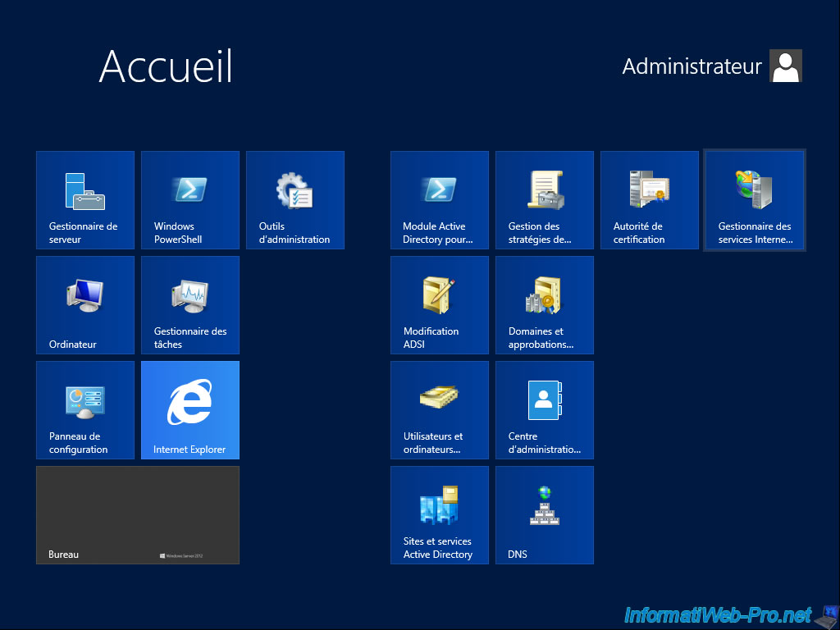
Task: Open Outils d'administration tile
Action: [x=295, y=200]
